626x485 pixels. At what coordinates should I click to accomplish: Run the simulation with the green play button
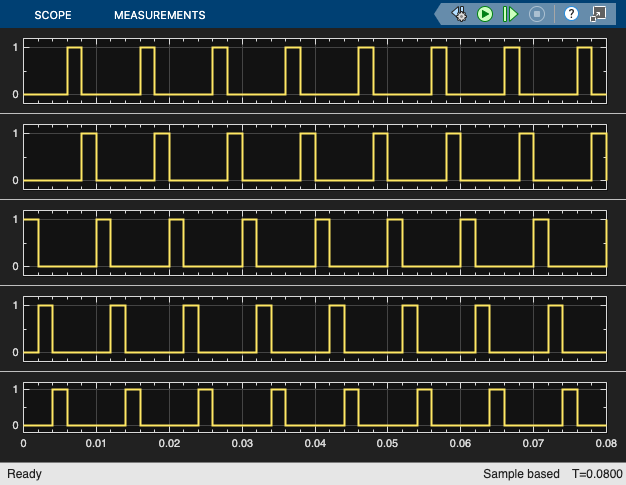(x=485, y=14)
